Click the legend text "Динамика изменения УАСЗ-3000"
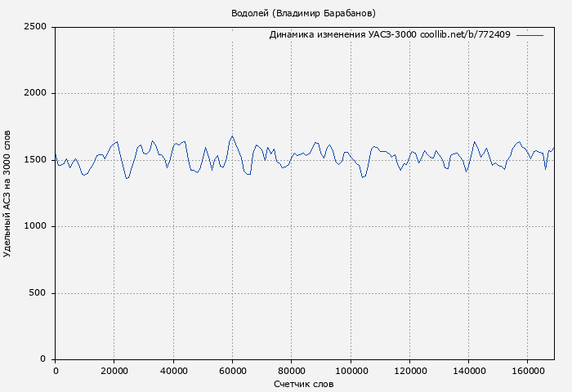The height and width of the screenshot is (392, 572). [342, 35]
